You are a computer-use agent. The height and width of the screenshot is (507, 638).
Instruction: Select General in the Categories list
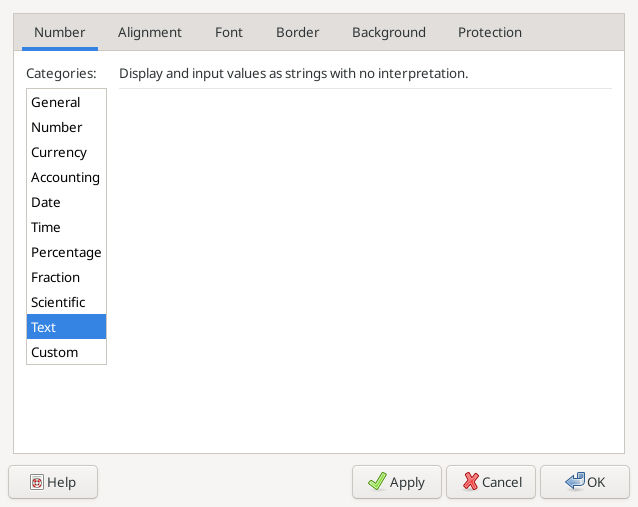[66, 102]
